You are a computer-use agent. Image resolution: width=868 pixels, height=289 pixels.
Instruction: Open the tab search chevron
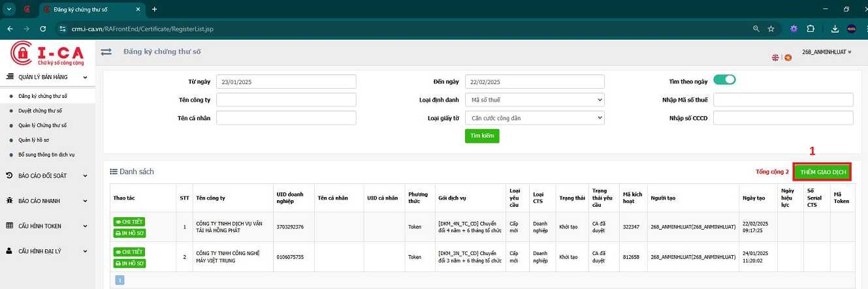[x=9, y=9]
